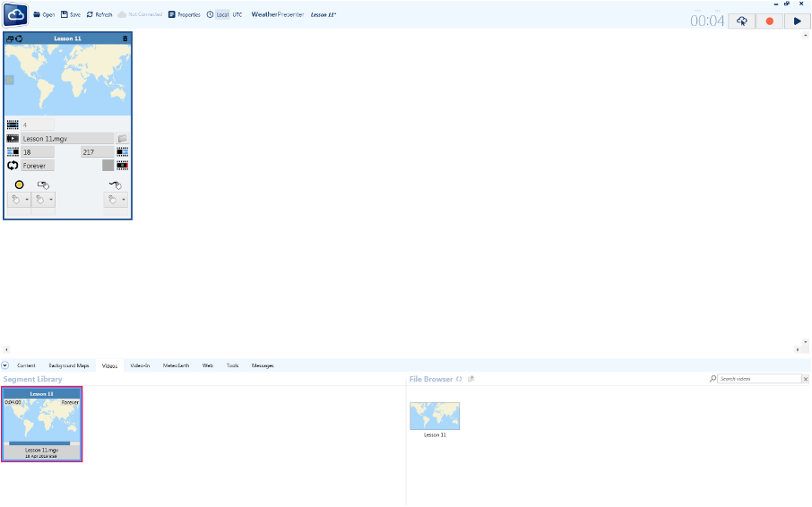
Task: Click the WeatherPresenter cloud logo icon
Action: coord(15,15)
